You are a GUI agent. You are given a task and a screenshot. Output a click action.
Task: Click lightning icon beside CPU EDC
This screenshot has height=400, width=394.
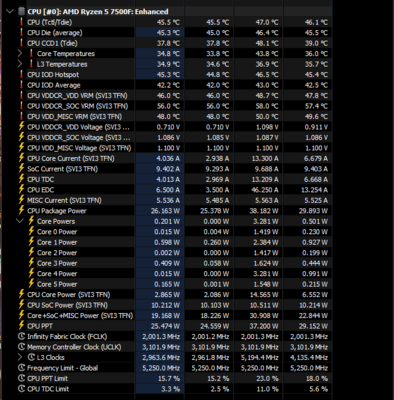(x=22, y=189)
